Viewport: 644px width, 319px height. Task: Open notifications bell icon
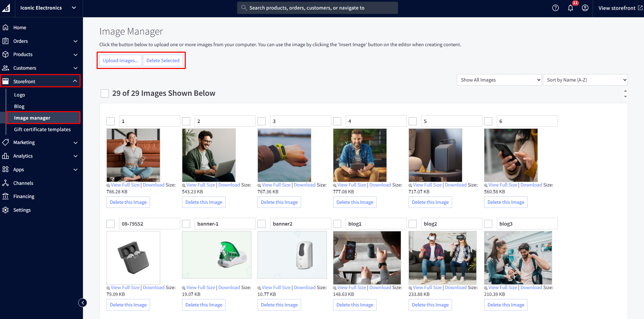click(x=571, y=8)
